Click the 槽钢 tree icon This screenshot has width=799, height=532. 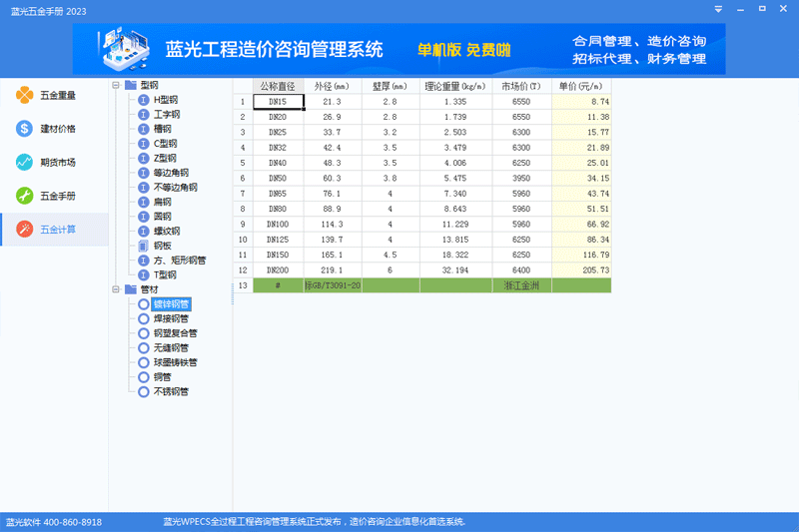pos(144,129)
